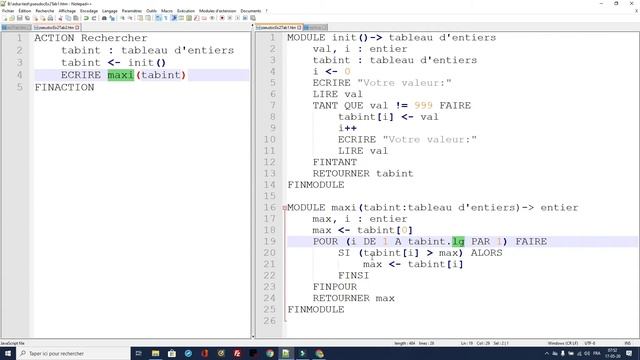Open the Recherche menu
Screen dimensions: 640x360
[x=45, y=11]
